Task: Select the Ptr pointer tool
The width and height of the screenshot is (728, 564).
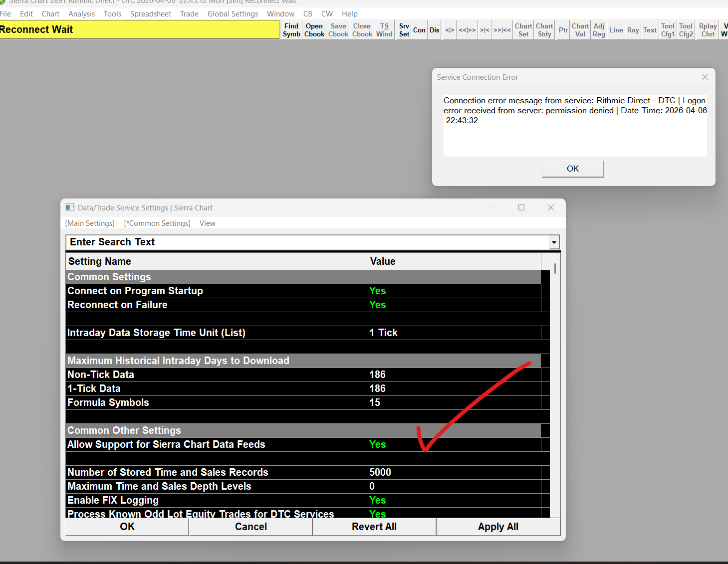Action: pyautogui.click(x=563, y=30)
